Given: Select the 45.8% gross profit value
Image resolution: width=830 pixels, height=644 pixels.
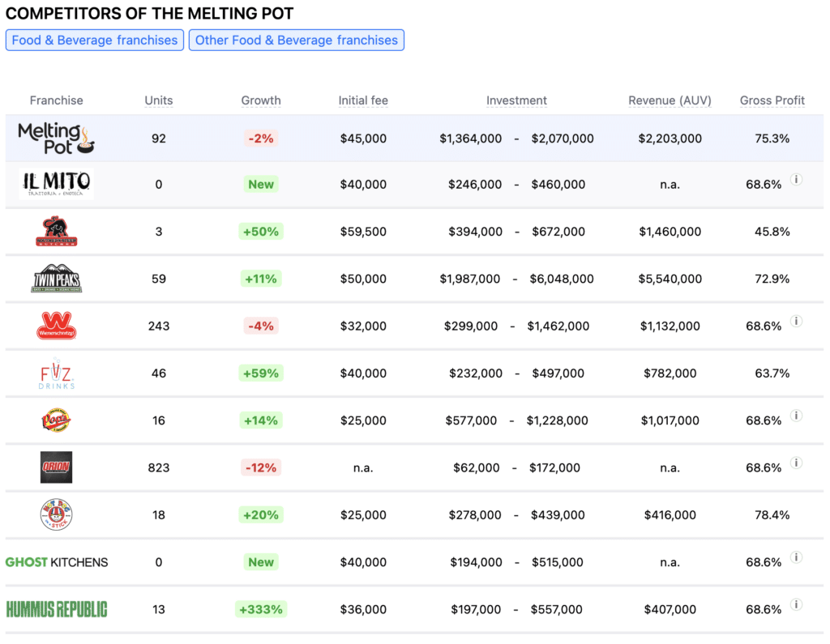Looking at the screenshot, I should point(772,231).
